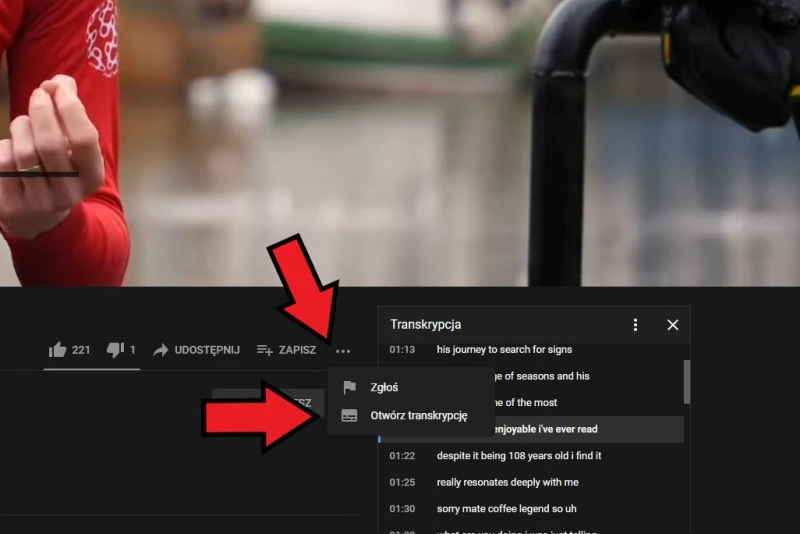Click the transcript panel scrollbar thumb
Viewport: 800px width, 534px height.
coord(686,380)
